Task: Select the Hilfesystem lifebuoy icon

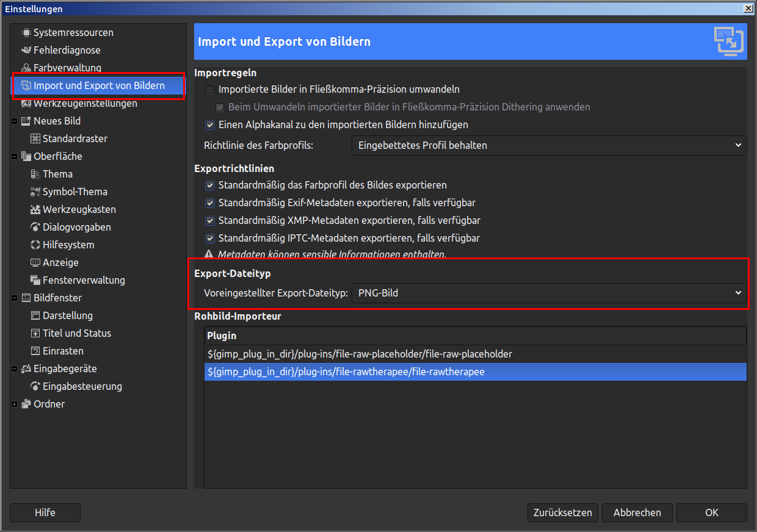Action: pos(35,245)
